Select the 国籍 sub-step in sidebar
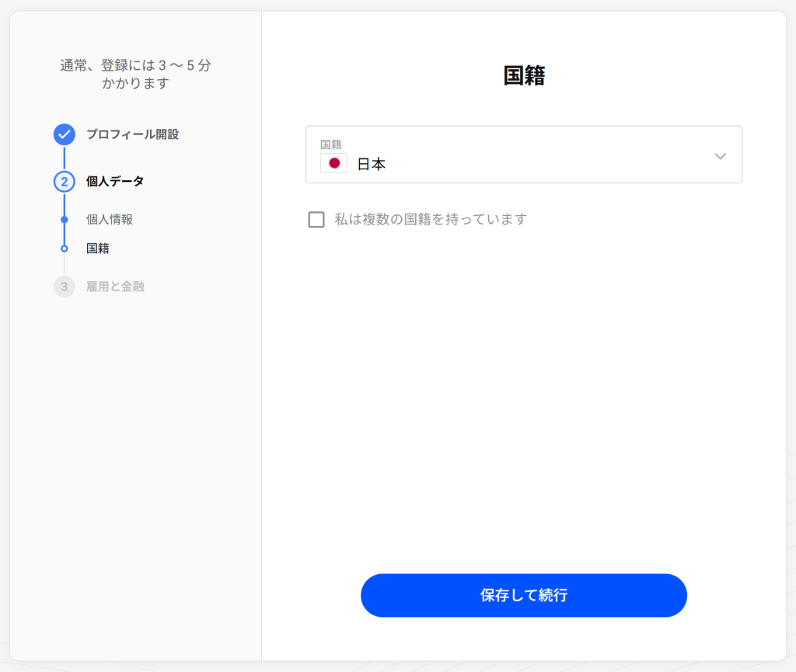The width and height of the screenshot is (796, 672). (x=98, y=249)
